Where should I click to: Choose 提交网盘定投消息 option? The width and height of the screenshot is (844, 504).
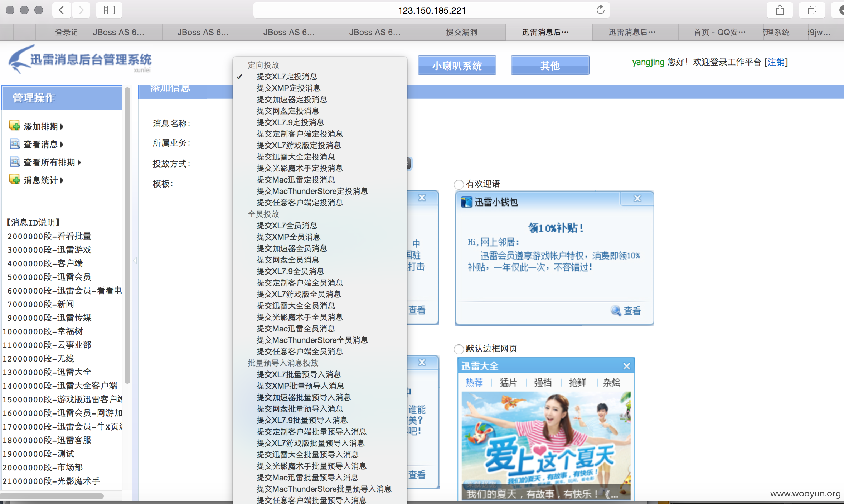click(320, 111)
